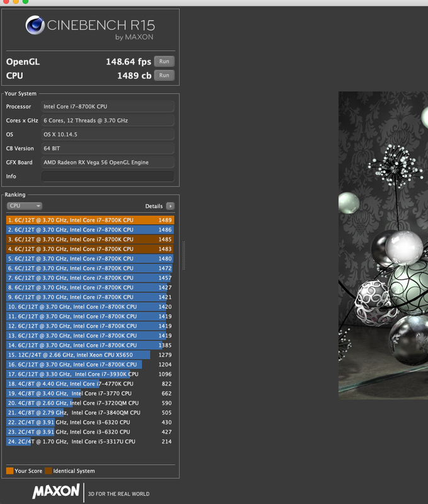Select ranking row 6 scoring 1472

(x=90, y=268)
